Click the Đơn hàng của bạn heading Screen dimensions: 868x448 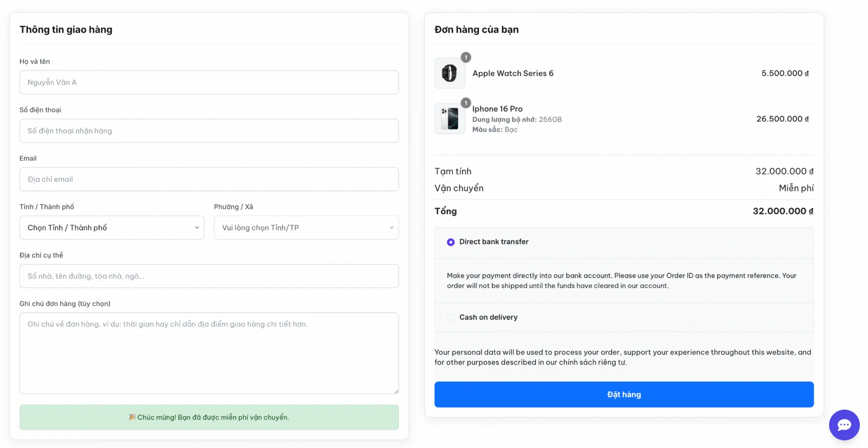click(476, 29)
